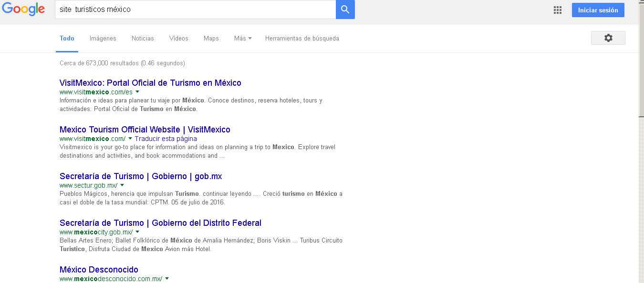644x283 pixels.
Task: Switch to Imágenes tab
Action: point(103,38)
